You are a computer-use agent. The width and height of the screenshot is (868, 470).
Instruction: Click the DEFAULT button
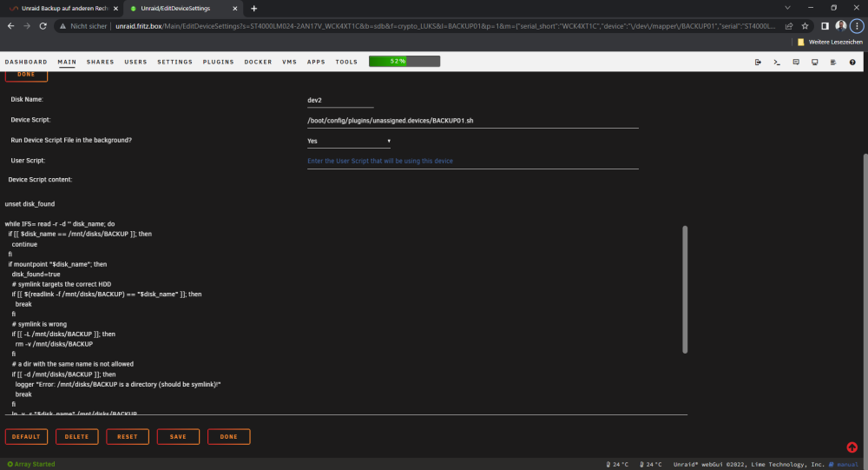pyautogui.click(x=26, y=437)
